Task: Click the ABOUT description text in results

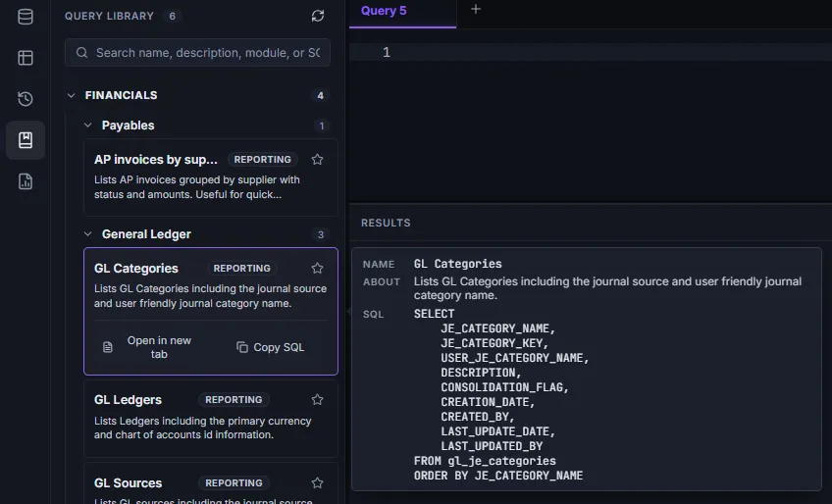Action: point(607,288)
